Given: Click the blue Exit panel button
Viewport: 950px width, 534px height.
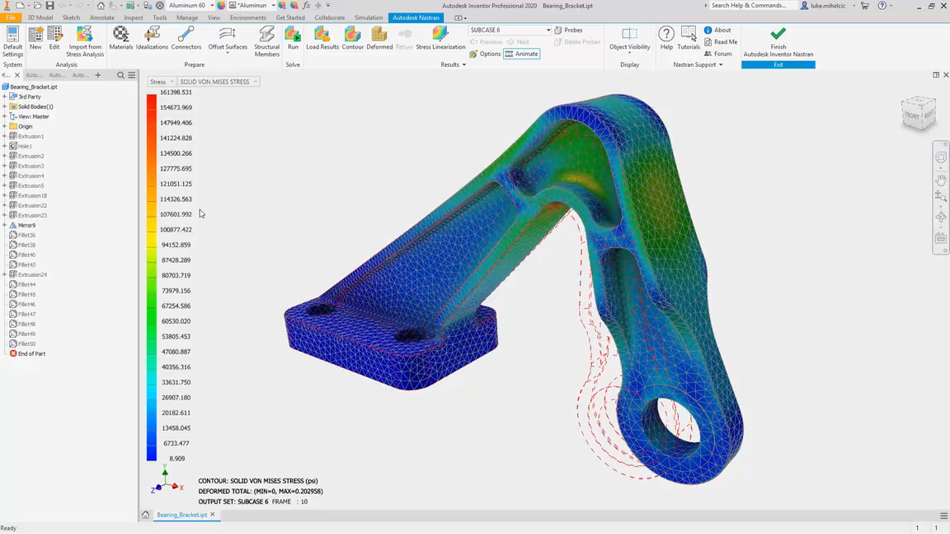Looking at the screenshot, I should (778, 64).
